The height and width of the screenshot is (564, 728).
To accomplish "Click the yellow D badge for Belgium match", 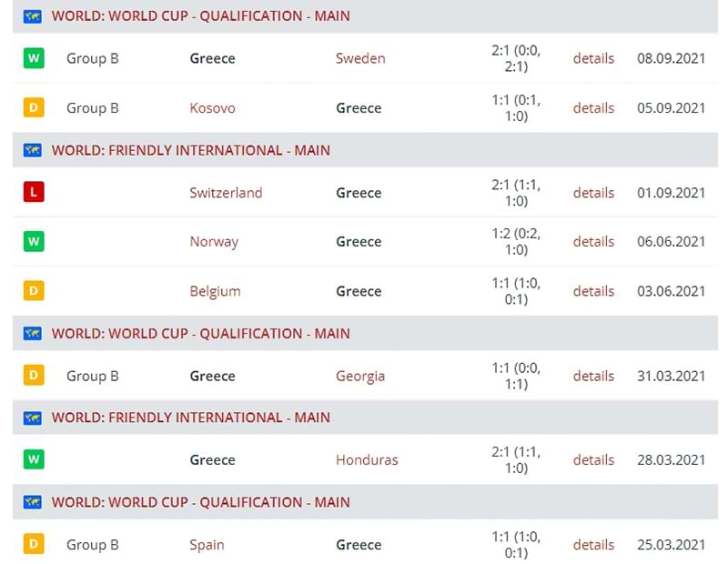I will tap(34, 291).
